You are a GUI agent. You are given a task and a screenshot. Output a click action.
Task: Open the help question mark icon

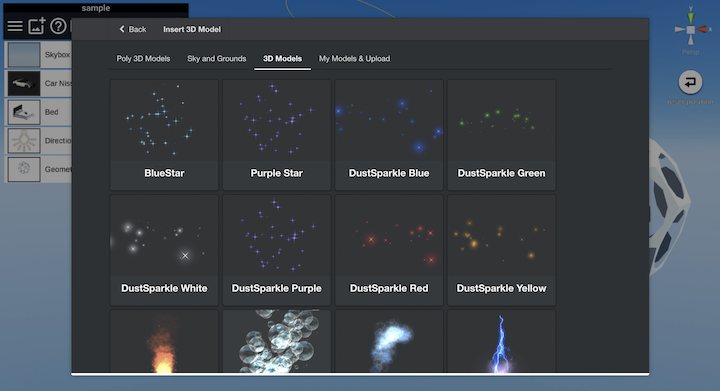(x=58, y=26)
